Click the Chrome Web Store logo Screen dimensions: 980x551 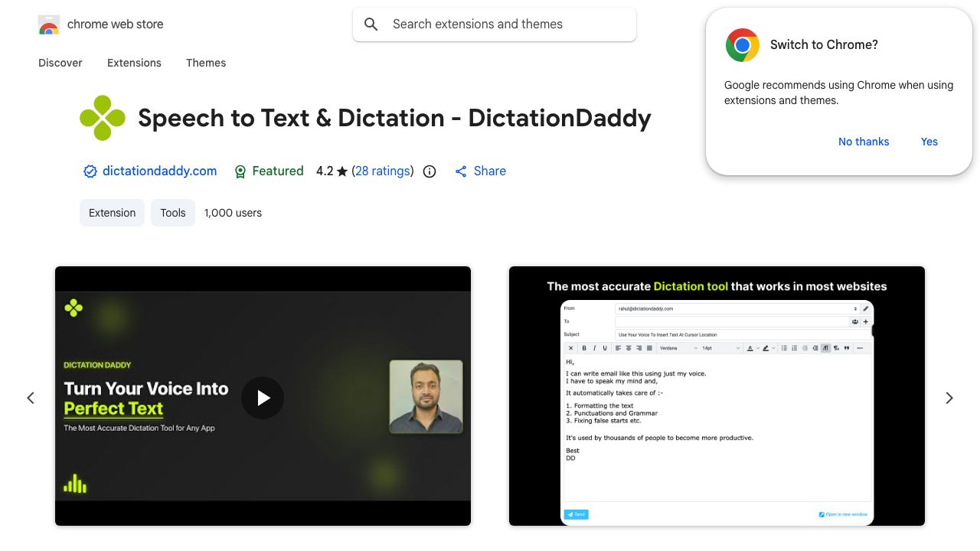49,24
